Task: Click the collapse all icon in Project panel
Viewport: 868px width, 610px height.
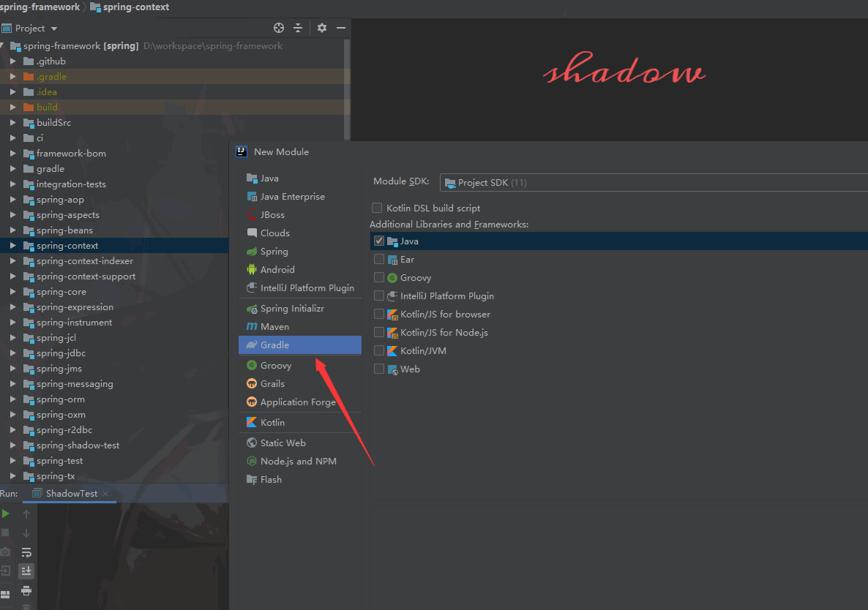Action: coord(298,28)
